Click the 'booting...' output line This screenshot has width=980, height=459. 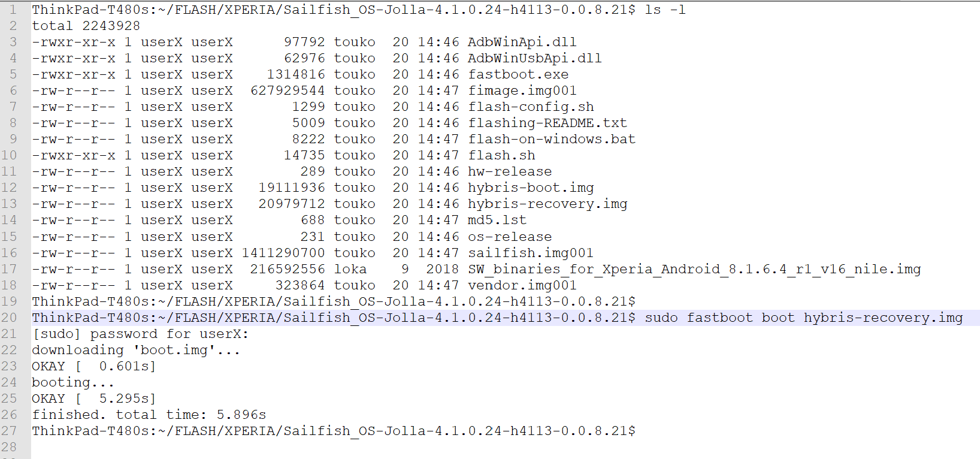[x=72, y=382]
